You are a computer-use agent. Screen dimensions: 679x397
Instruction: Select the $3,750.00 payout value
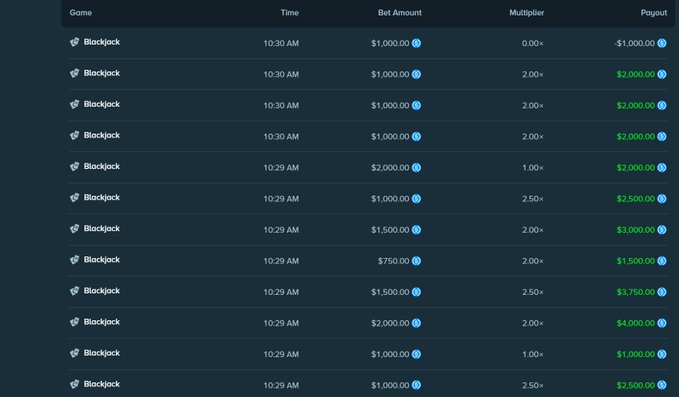pos(636,292)
